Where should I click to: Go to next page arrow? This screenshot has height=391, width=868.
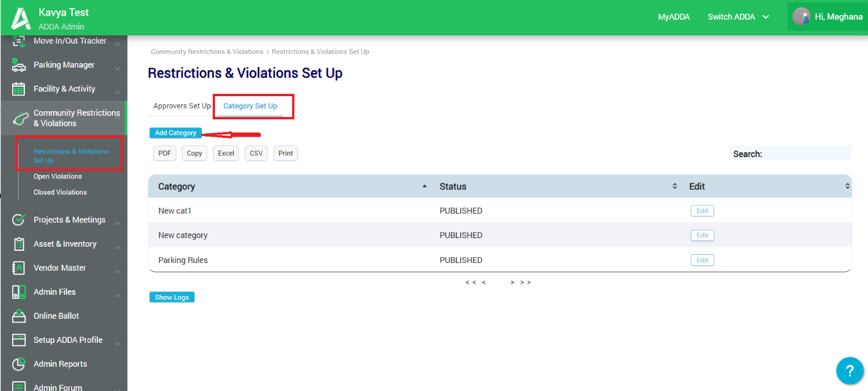[513, 283]
